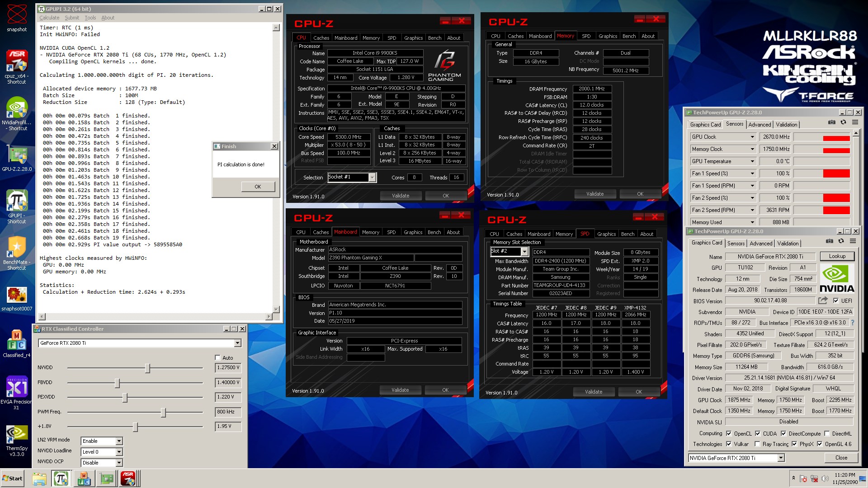Switch to Caches tab in CPU-Z CPU window
This screenshot has width=868, height=488.
[x=321, y=38]
